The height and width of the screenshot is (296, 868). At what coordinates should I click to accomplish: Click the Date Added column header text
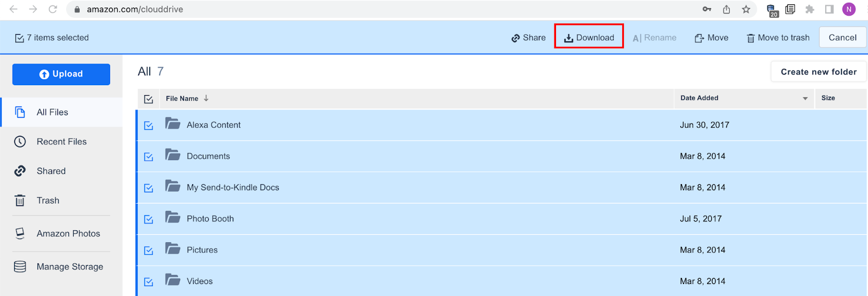coord(699,98)
